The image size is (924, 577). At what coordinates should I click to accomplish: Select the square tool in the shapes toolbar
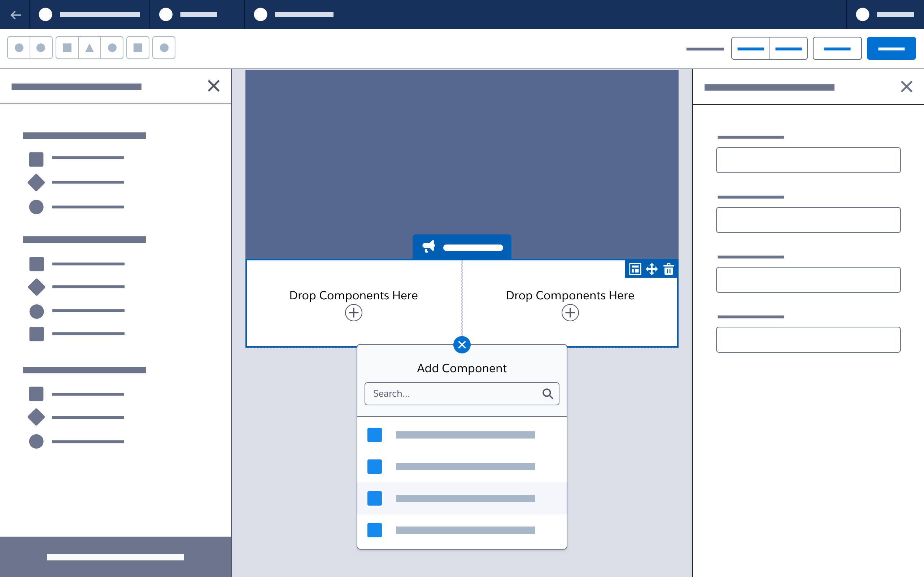(67, 47)
